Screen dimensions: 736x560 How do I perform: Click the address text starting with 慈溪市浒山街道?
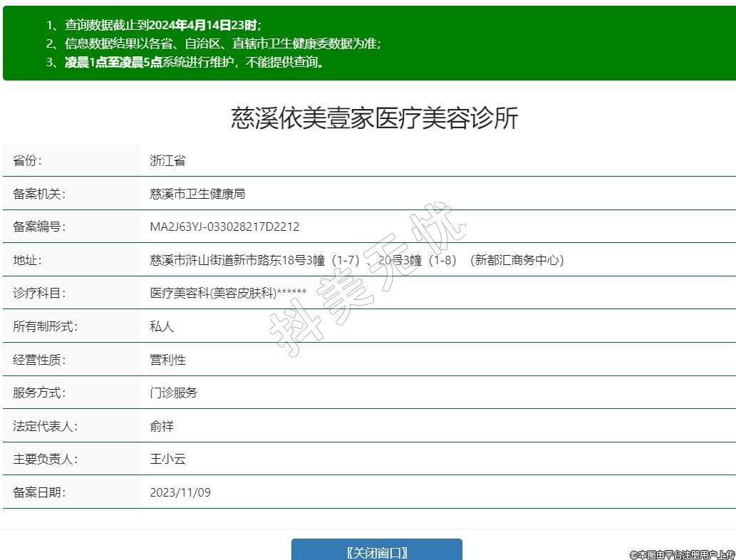356,260
